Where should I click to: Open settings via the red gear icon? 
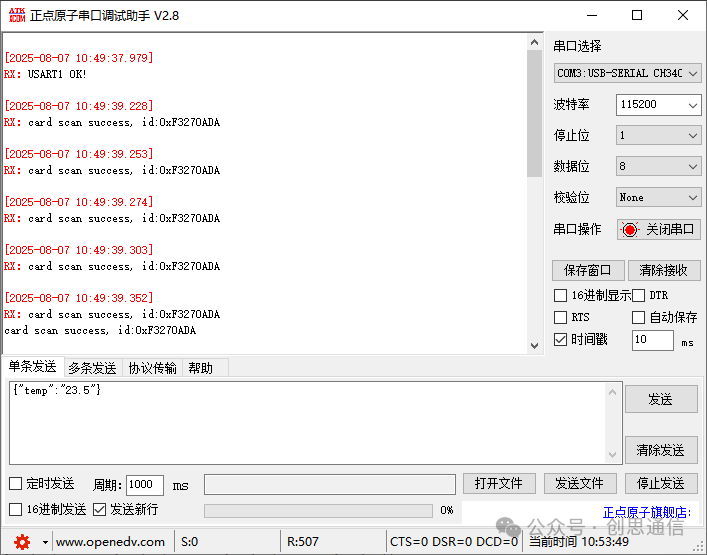22,541
